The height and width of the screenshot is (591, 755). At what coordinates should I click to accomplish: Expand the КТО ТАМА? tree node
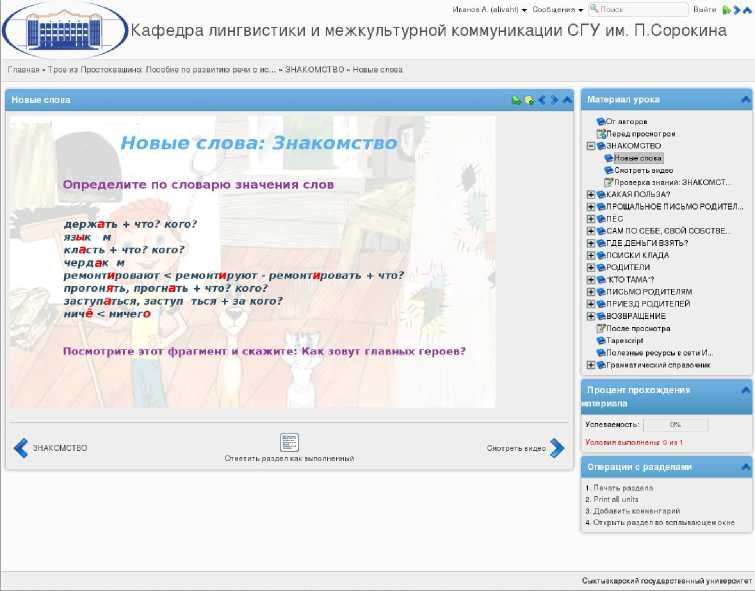point(590,280)
